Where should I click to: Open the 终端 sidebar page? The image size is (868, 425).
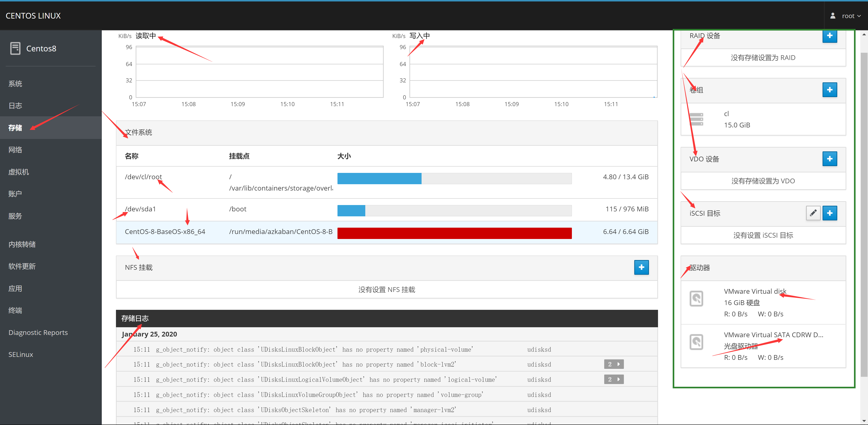point(51,311)
